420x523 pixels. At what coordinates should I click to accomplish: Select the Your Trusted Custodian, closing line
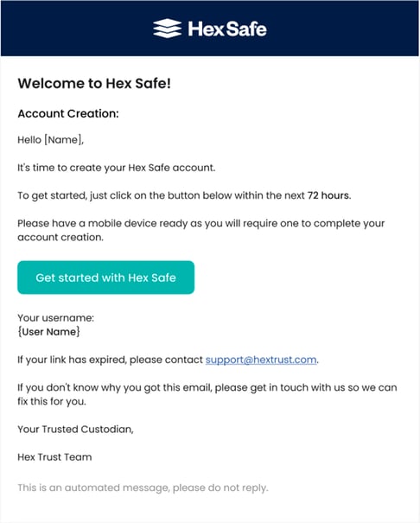[75, 429]
